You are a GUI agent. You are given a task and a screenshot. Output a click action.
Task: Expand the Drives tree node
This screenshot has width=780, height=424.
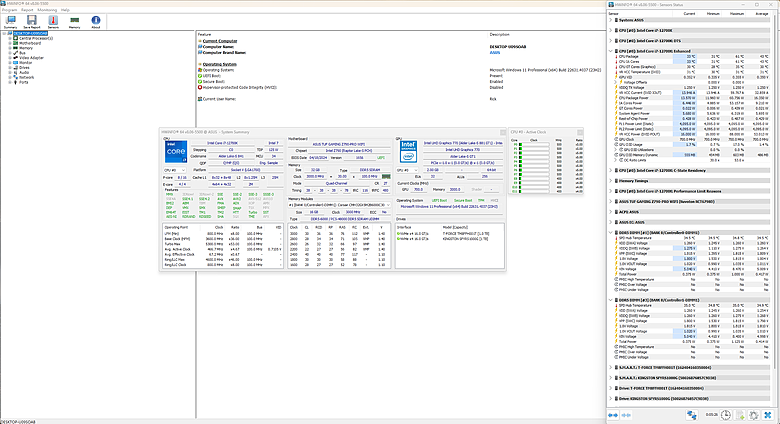pyautogui.click(x=10, y=68)
